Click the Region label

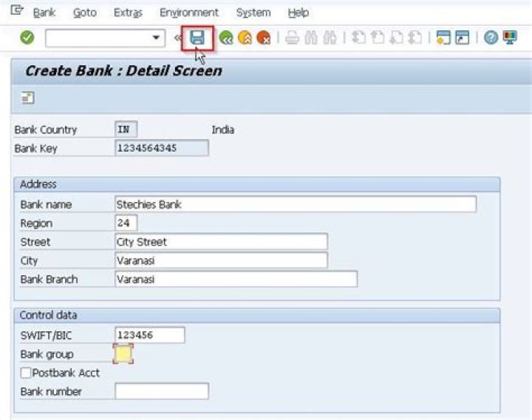point(36,223)
